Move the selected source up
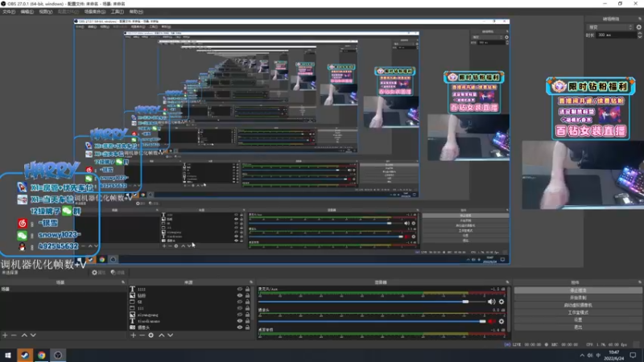The height and width of the screenshot is (362, 644). pos(162,335)
